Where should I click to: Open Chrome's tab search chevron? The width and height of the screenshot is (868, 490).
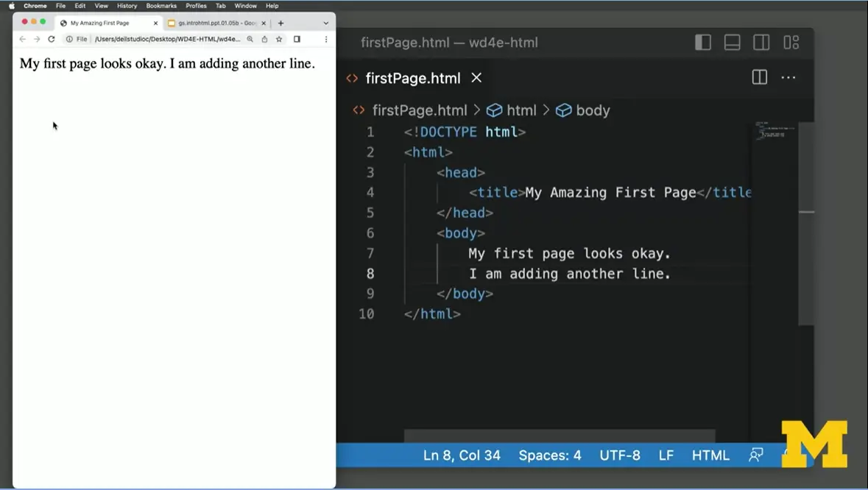[325, 23]
